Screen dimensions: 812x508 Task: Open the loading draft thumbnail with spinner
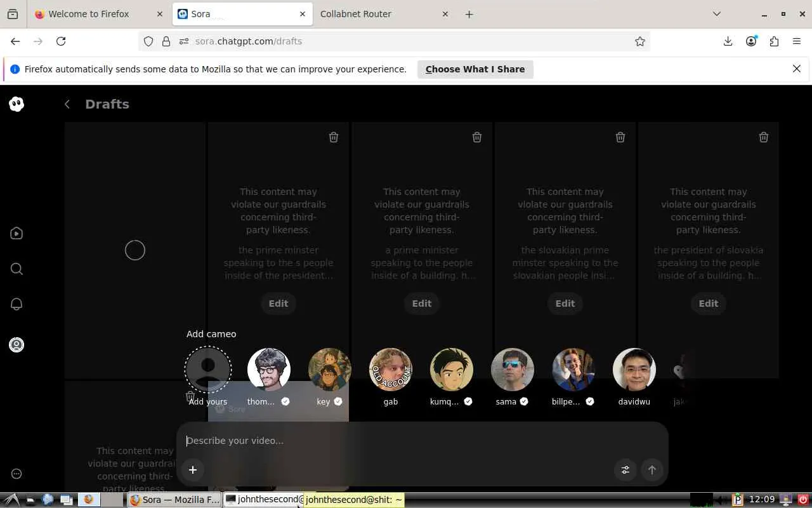coord(135,250)
